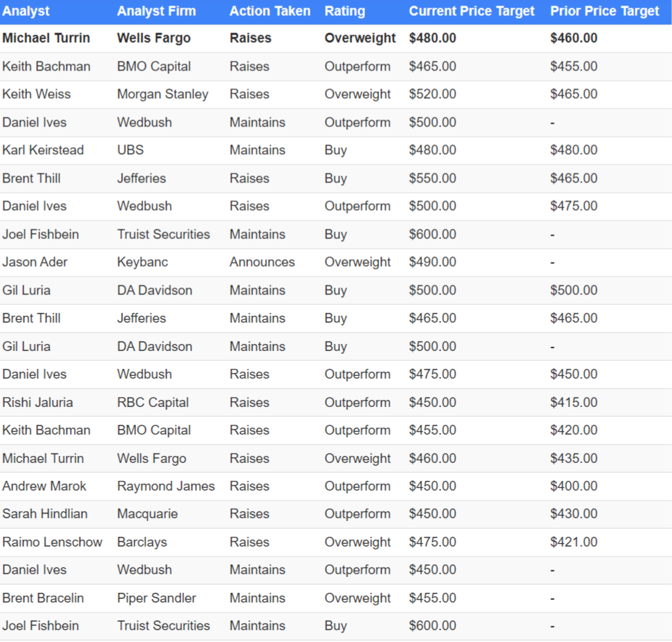672x642 pixels.
Task: Select the Brent Bracelin analyst cell
Action: tap(43, 598)
